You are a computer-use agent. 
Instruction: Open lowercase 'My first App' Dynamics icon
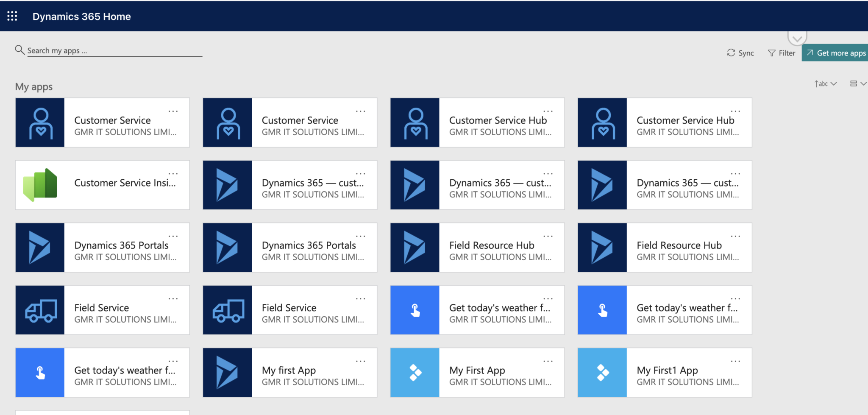(227, 373)
